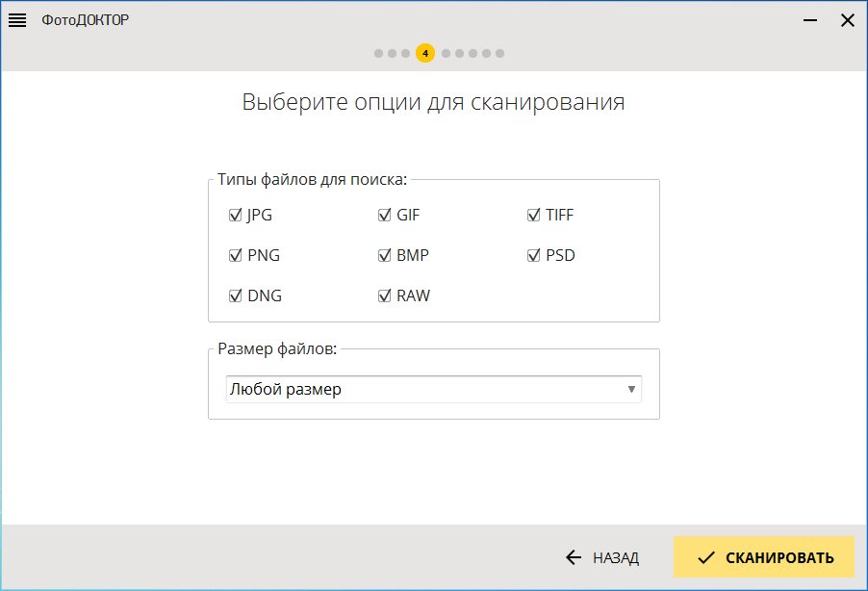Click the step dot right after step 4
Viewport: 868px width, 591px height.
[446, 53]
